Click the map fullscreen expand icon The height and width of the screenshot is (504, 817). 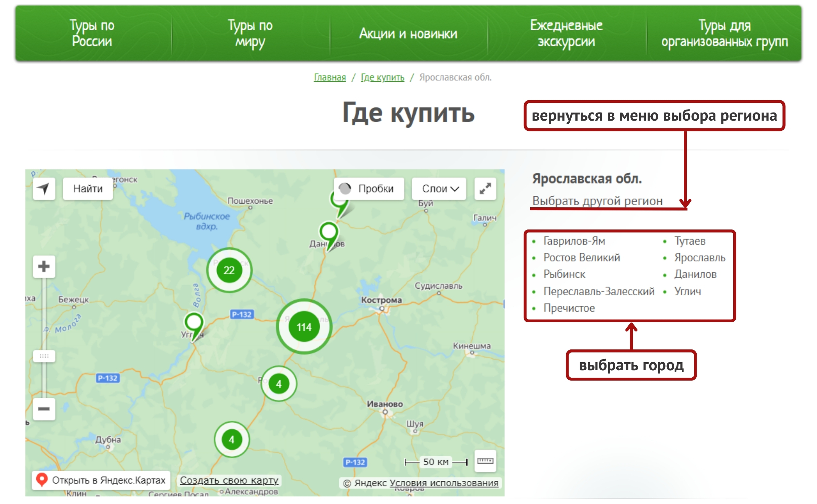point(485,189)
